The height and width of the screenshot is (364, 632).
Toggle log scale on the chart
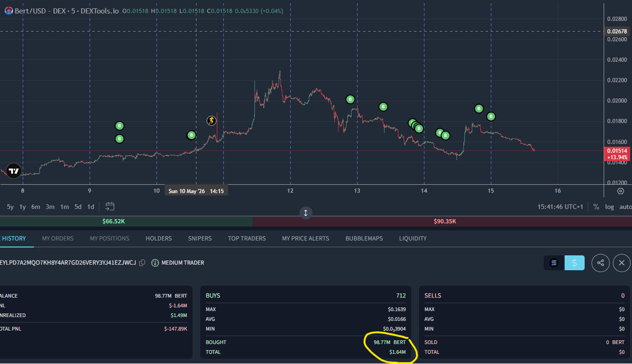click(609, 206)
